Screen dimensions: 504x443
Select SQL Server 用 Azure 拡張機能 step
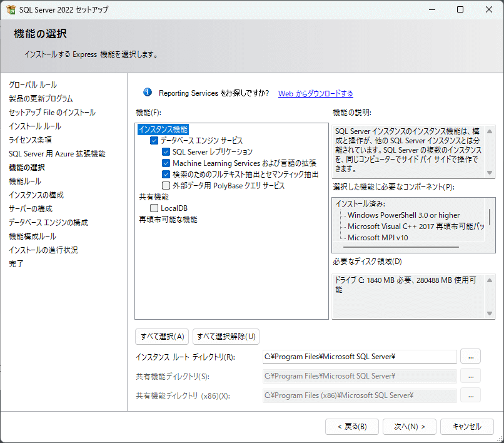pos(57,154)
